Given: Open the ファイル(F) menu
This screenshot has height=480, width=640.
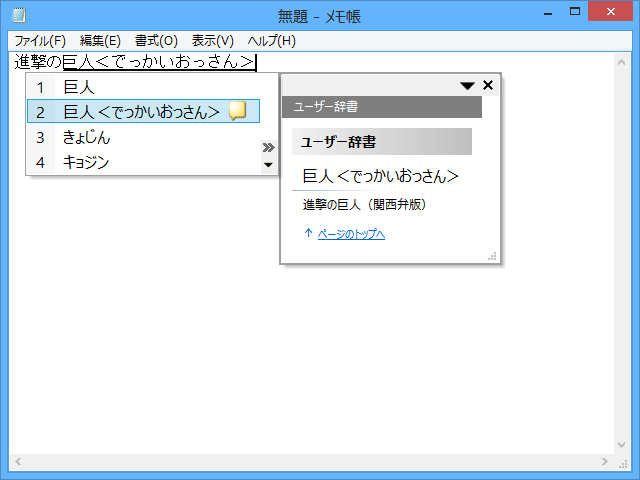Looking at the screenshot, I should point(40,41).
